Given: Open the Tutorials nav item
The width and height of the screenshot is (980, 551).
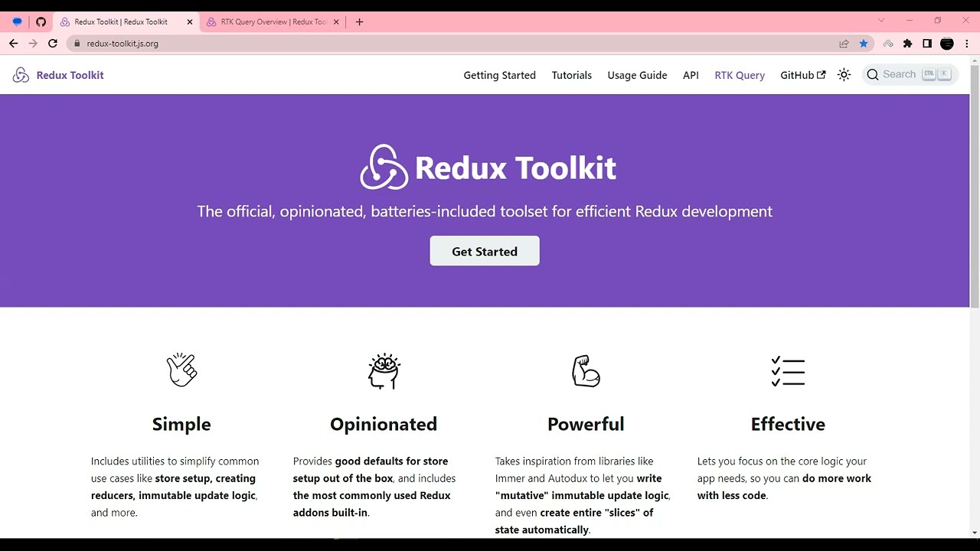Looking at the screenshot, I should [572, 75].
